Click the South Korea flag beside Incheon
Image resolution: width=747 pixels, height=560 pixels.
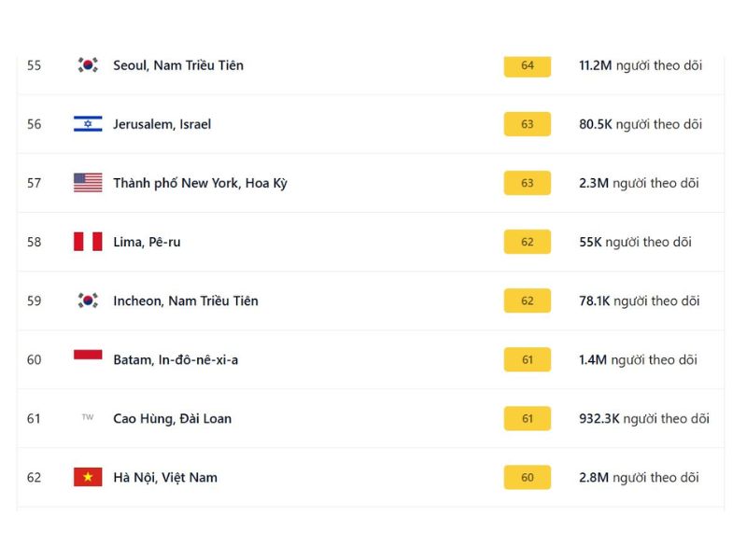88,301
